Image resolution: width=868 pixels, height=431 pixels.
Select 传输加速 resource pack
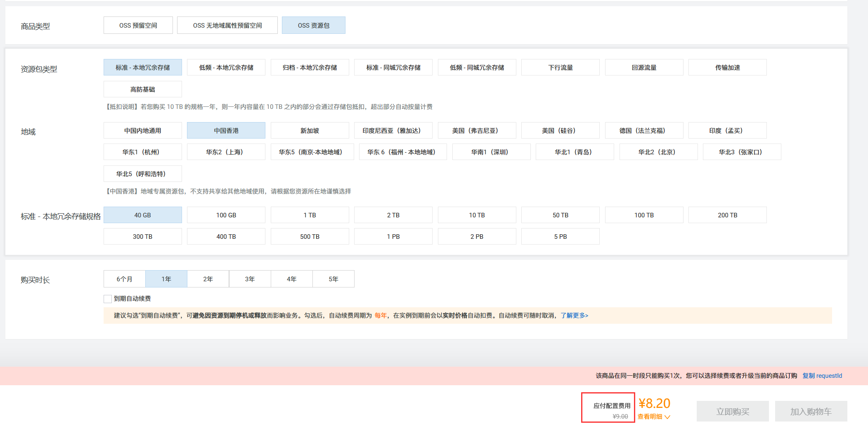click(727, 67)
